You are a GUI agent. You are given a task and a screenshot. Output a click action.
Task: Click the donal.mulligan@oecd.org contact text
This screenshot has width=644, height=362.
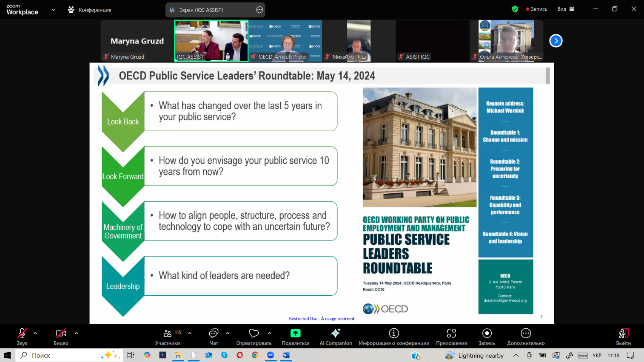[505, 300]
